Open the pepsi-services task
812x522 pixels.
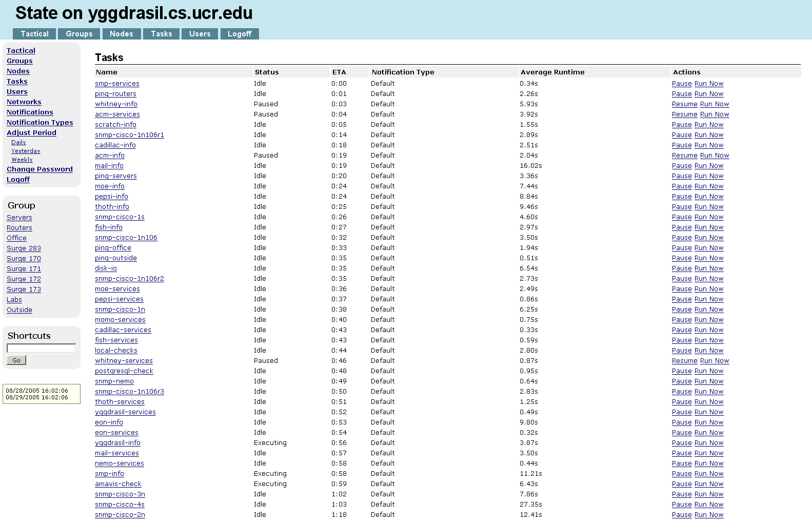point(119,299)
